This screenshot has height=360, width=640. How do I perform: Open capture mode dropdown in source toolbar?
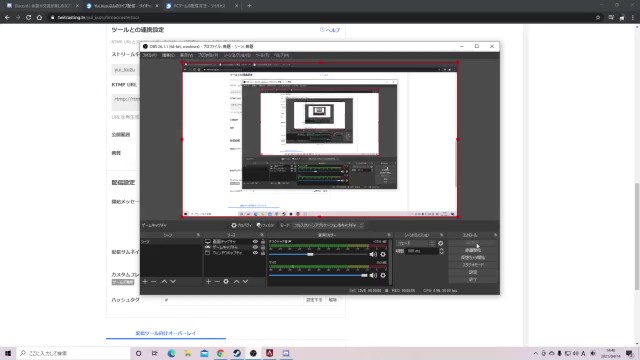[x=328, y=225]
